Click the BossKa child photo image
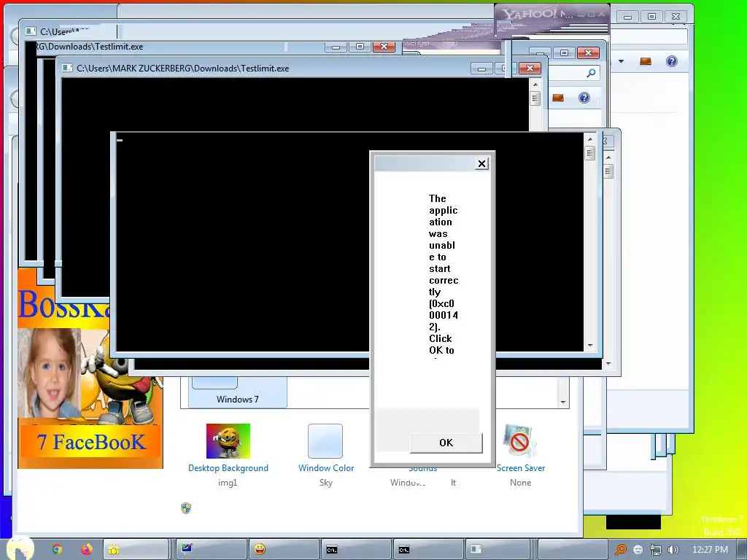This screenshot has width=747, height=560. point(50,373)
